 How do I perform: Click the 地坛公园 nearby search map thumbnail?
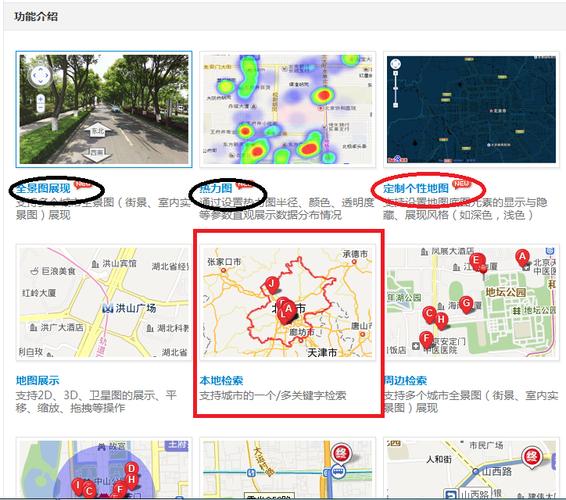pos(471,302)
